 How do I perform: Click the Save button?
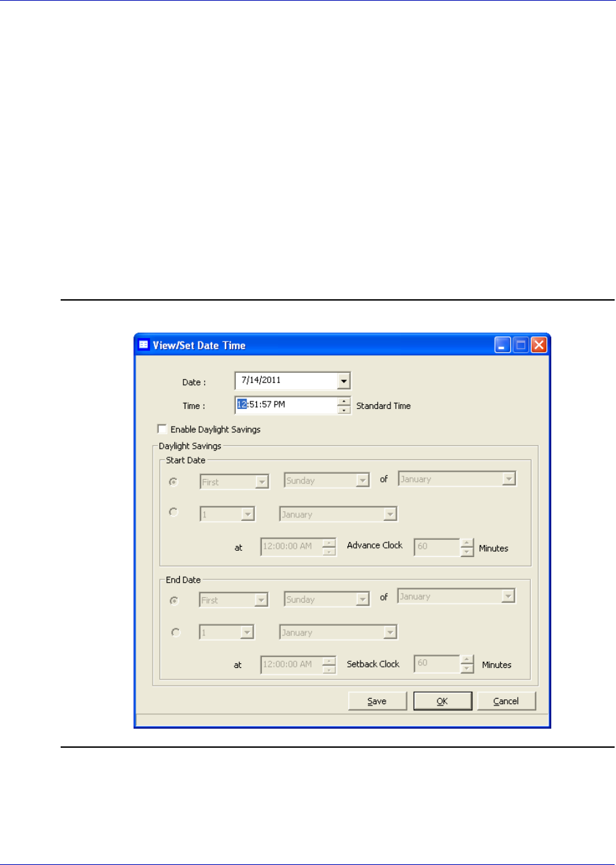pyautogui.click(x=378, y=701)
